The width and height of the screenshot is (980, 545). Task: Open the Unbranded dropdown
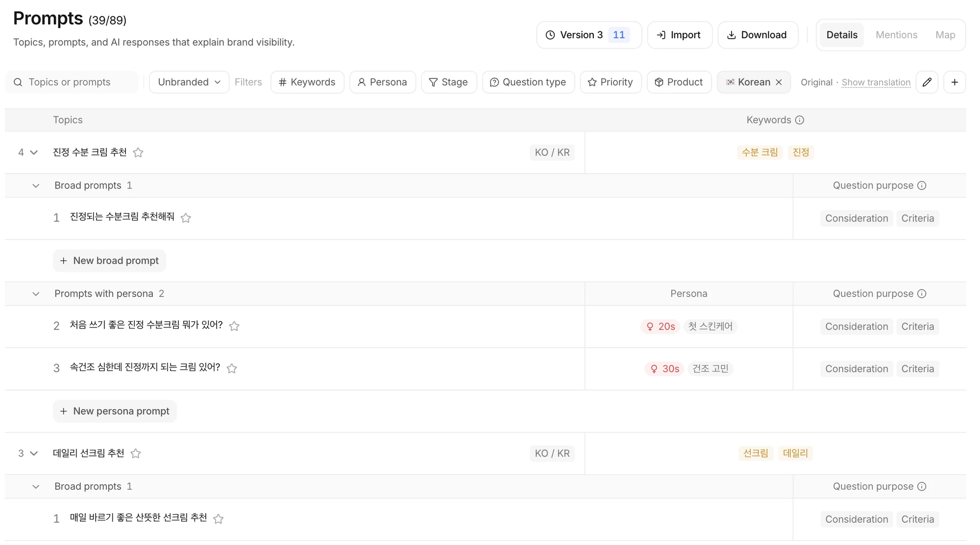pos(189,82)
